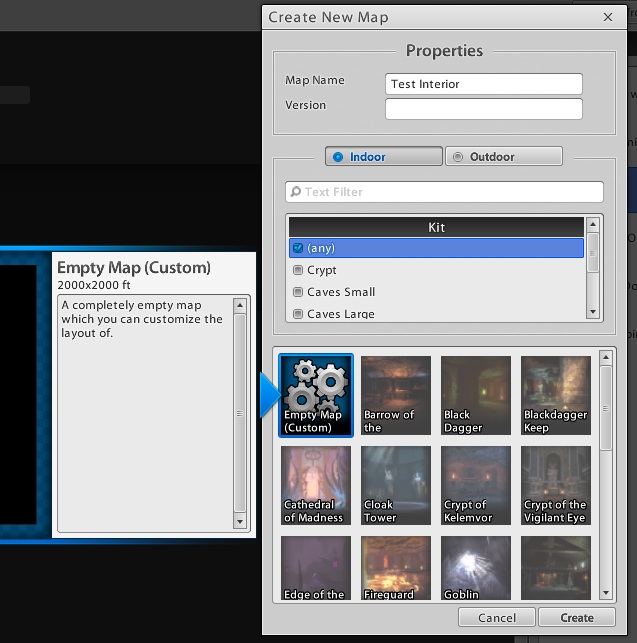Click map thumbnails scroll up arrow
Viewport: 637px width, 643px height.
coord(606,358)
